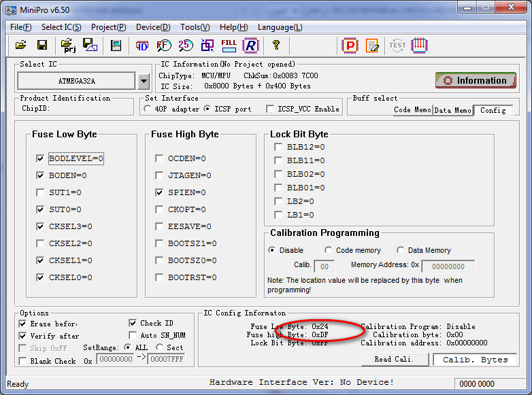Screen dimensions: 532x395
Task: Click the Read Cali. button
Action: 396,359
